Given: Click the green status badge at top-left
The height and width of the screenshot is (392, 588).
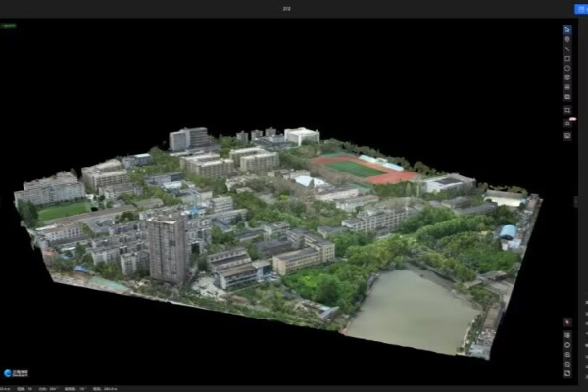Looking at the screenshot, I should coord(9,25).
